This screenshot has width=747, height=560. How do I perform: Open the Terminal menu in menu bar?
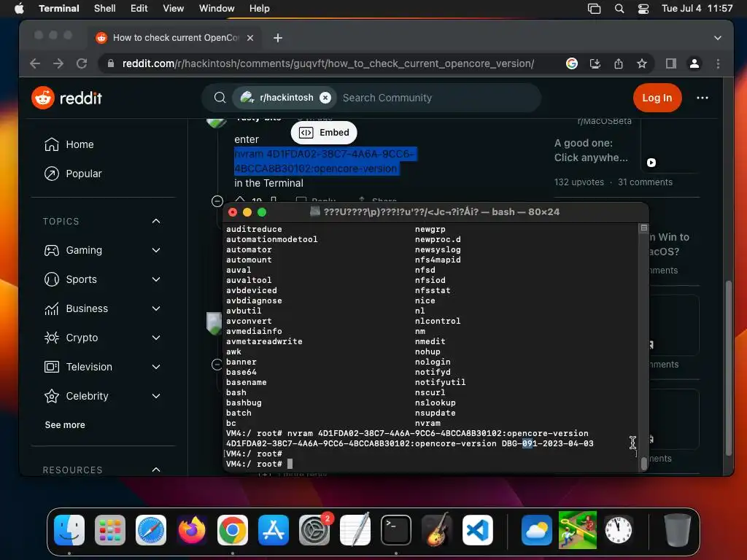[x=59, y=9]
